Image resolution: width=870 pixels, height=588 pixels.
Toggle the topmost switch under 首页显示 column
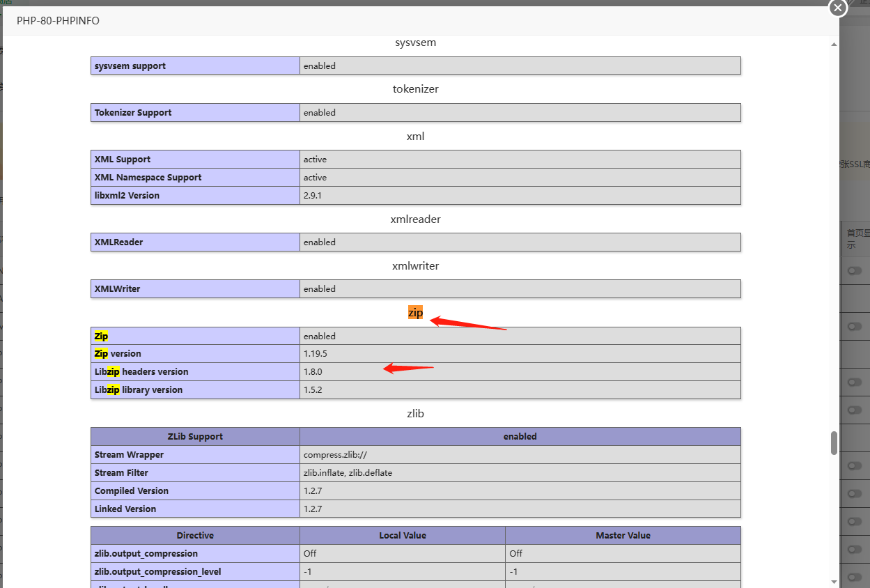click(x=855, y=270)
